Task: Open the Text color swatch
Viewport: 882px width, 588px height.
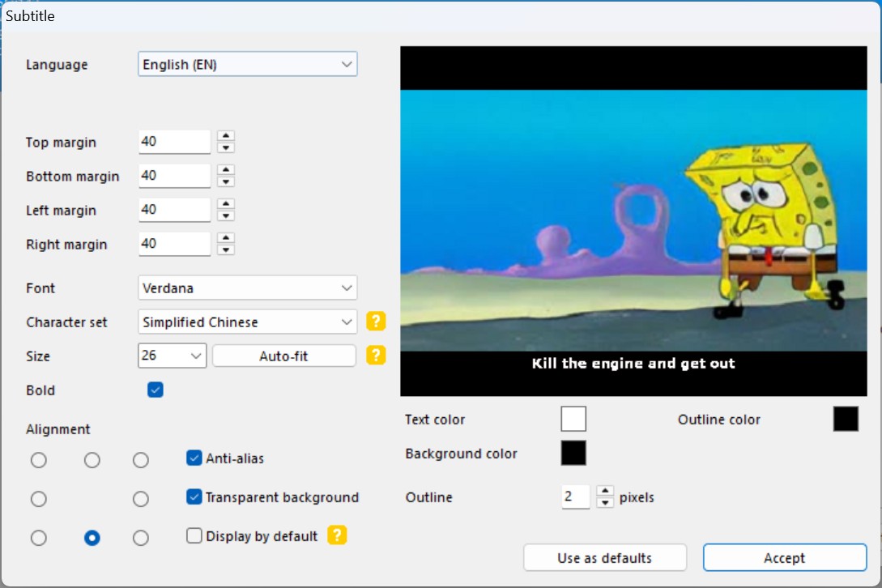Action: pos(573,419)
